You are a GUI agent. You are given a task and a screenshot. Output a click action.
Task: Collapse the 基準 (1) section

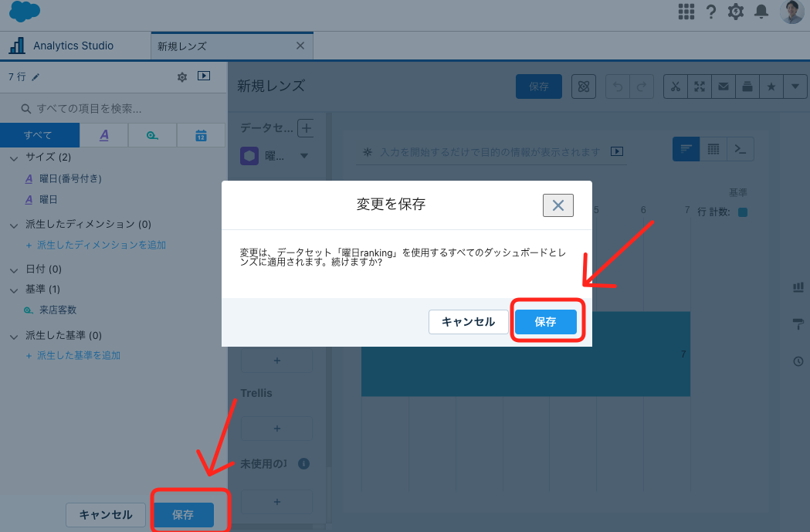click(x=14, y=290)
